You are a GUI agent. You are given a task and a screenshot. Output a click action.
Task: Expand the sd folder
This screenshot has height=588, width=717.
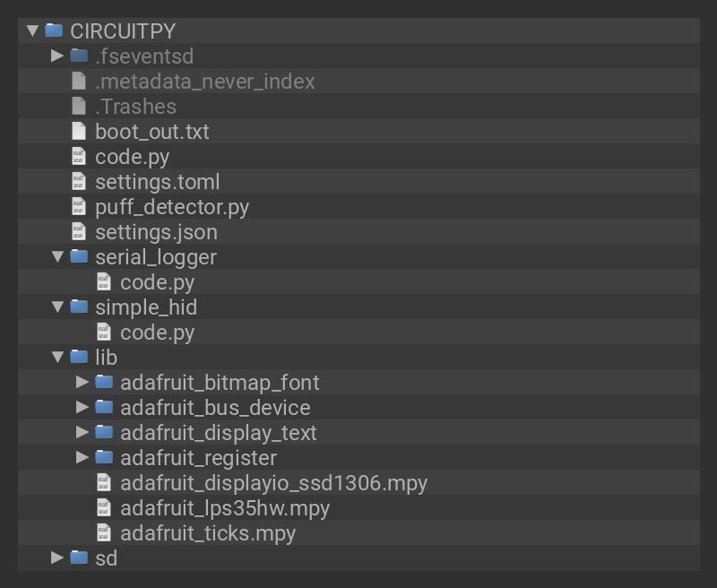55,558
